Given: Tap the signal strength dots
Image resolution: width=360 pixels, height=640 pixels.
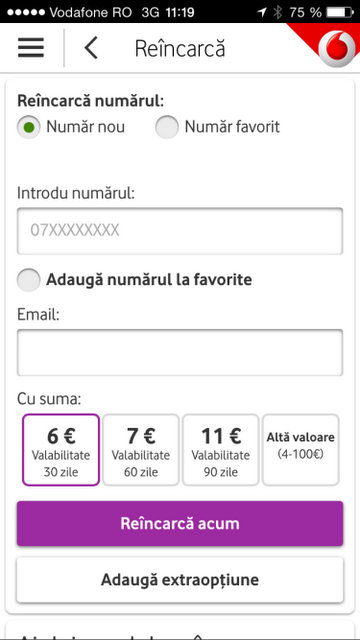Looking at the screenshot, I should (x=26, y=13).
